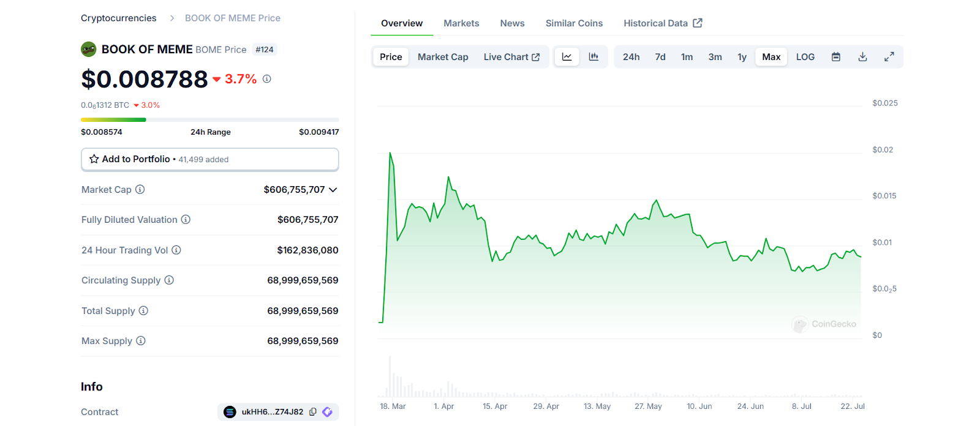
Task: Open the Historical Data tab
Action: [x=663, y=23]
